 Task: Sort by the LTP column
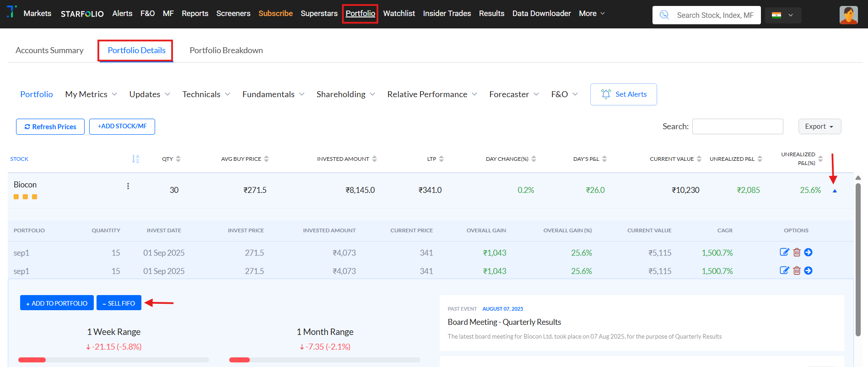coord(435,159)
